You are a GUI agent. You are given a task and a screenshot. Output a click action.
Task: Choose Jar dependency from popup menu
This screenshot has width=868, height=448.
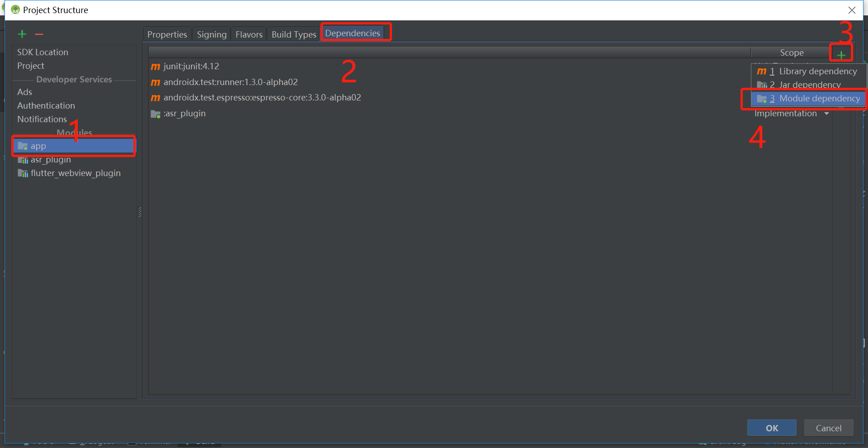(809, 85)
